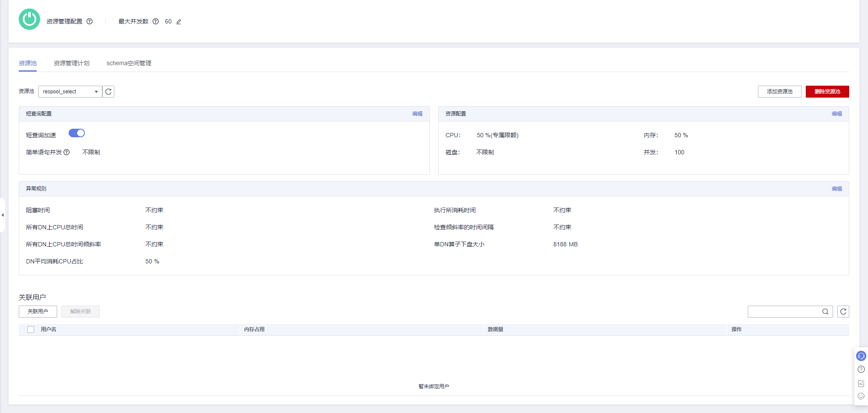Edit the 异常规则 panel
868x413 pixels.
(x=837, y=189)
